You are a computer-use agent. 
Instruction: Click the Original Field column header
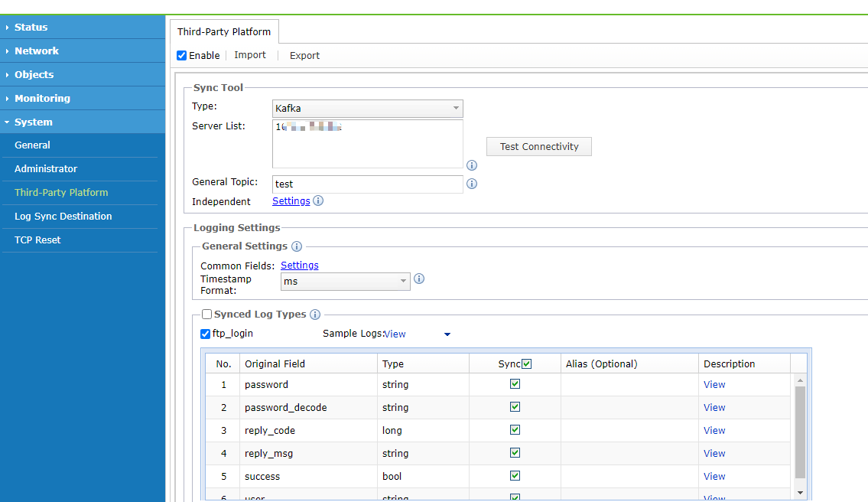click(308, 364)
